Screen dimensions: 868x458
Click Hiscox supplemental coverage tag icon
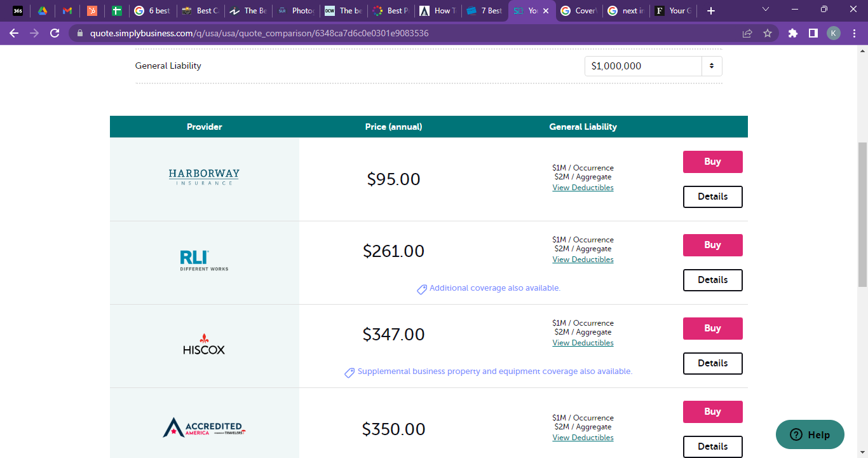[x=349, y=373]
